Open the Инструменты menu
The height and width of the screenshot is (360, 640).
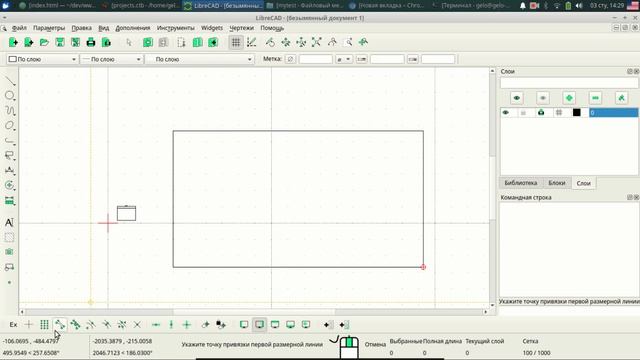click(176, 28)
